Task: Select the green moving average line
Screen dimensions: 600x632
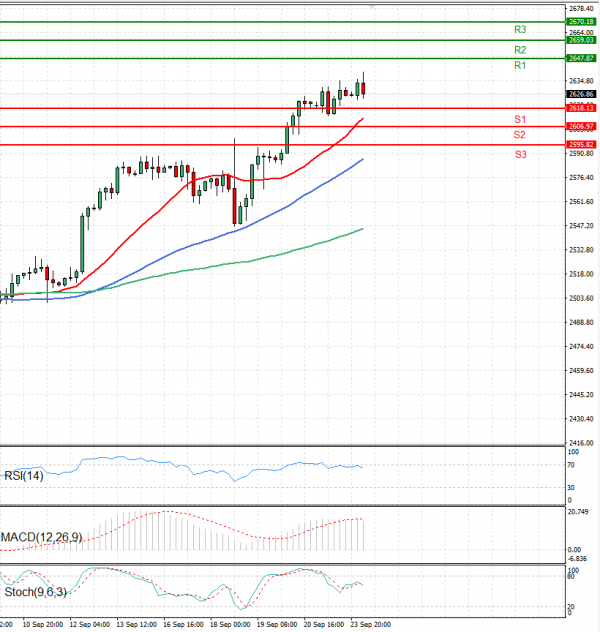Action: click(250, 262)
